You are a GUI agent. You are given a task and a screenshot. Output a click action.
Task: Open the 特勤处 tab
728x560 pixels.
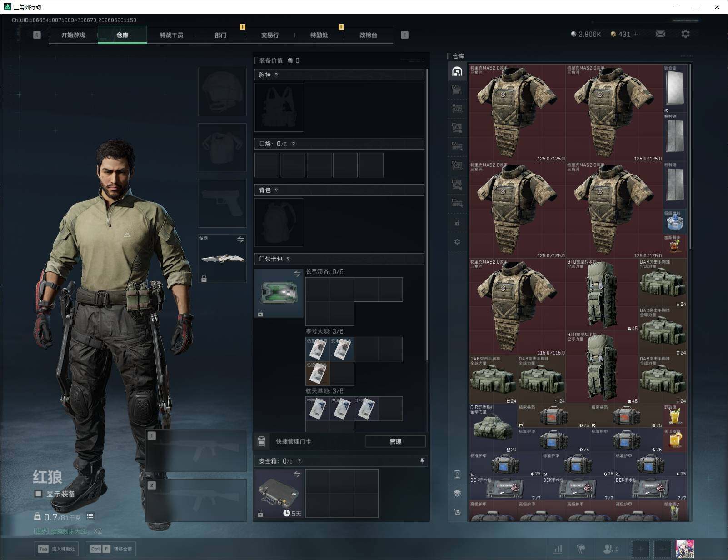coord(319,35)
